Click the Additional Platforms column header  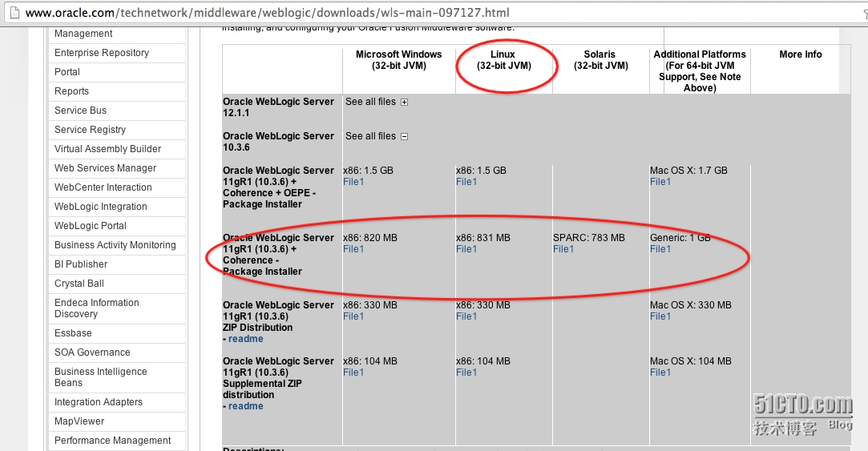[700, 70]
